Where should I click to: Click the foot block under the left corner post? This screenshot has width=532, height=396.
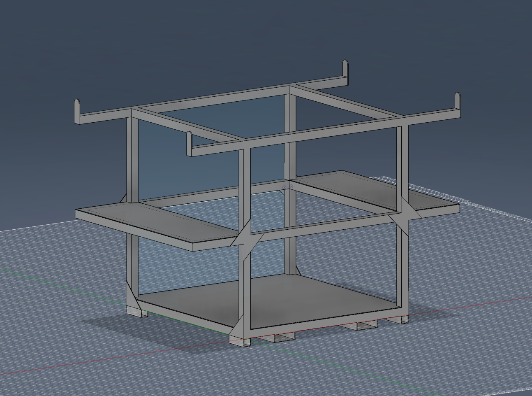point(134,311)
